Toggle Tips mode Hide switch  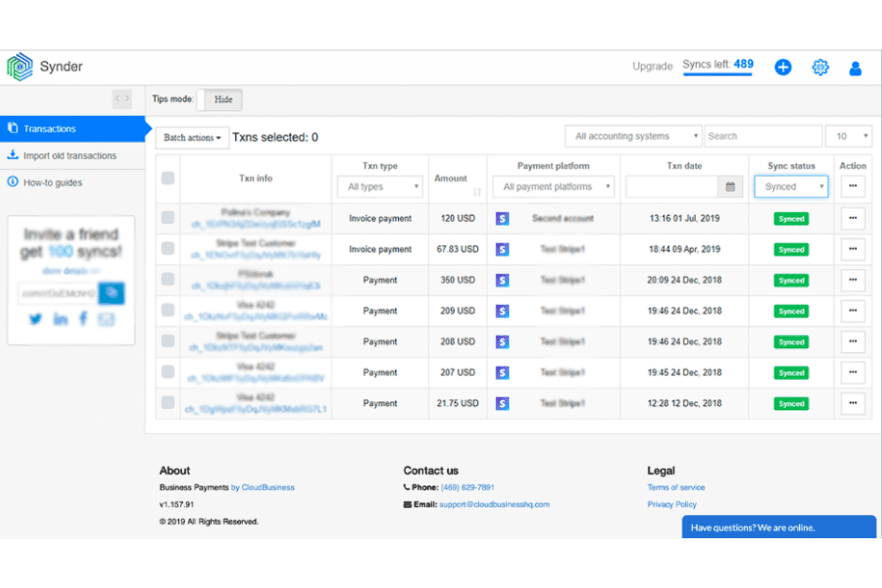219,99
